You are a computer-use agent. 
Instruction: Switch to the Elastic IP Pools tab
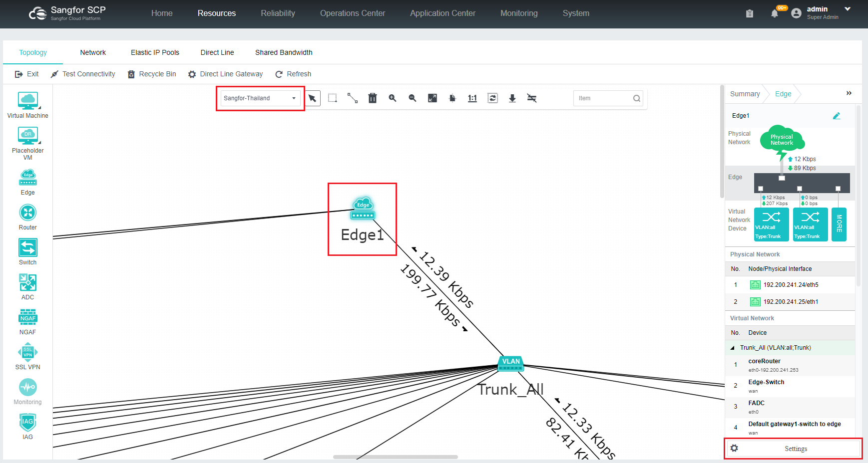point(155,52)
